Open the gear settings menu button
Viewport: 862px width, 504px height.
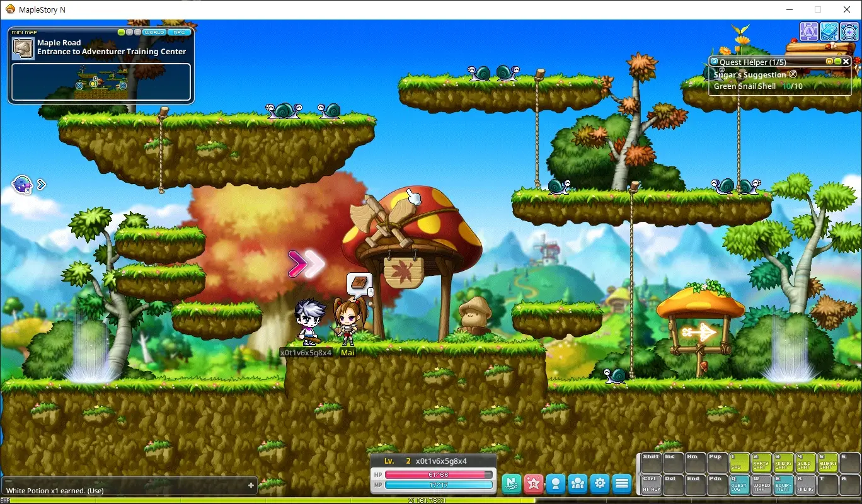coord(600,484)
